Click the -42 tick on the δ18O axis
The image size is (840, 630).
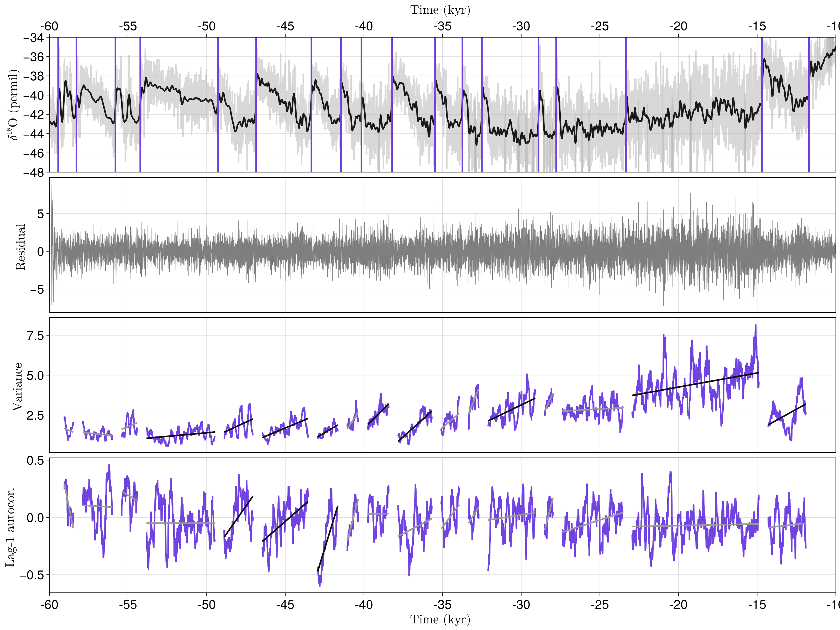[x=33, y=114]
